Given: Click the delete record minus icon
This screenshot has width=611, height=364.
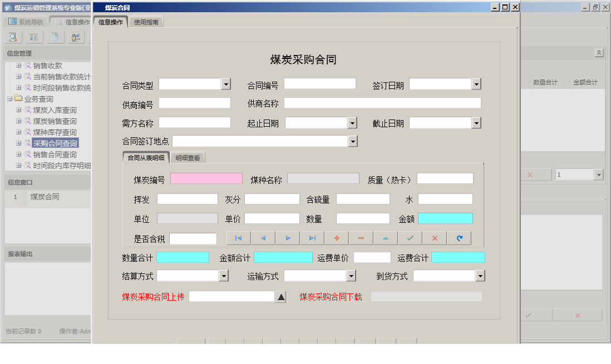Looking at the screenshot, I should coord(361,237).
